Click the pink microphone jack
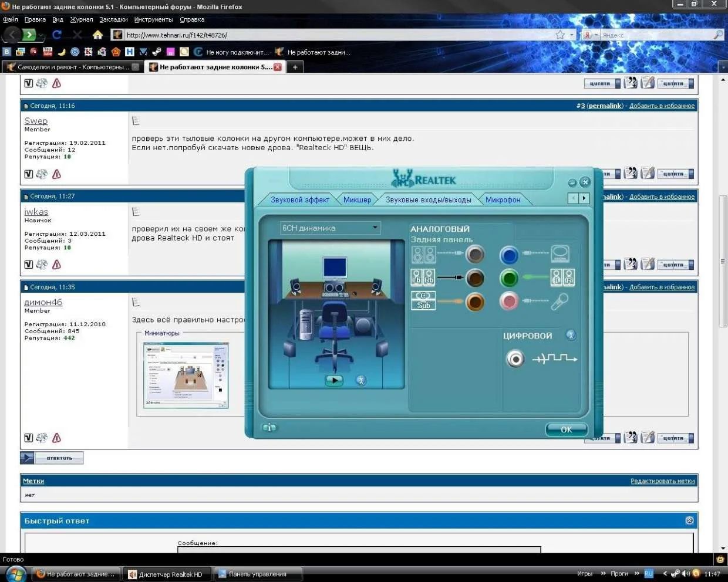 point(509,301)
